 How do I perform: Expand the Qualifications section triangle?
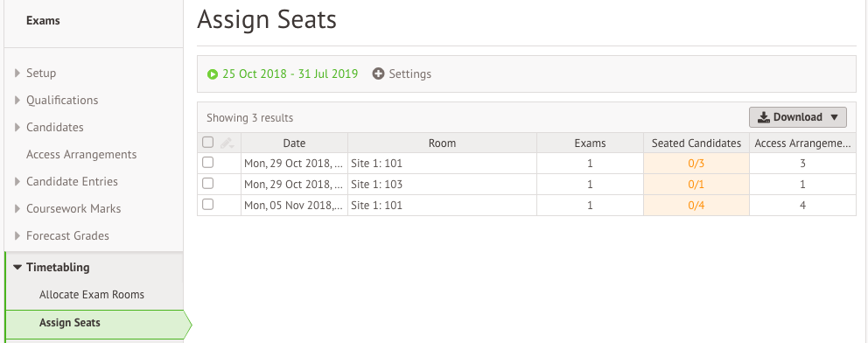(x=17, y=100)
